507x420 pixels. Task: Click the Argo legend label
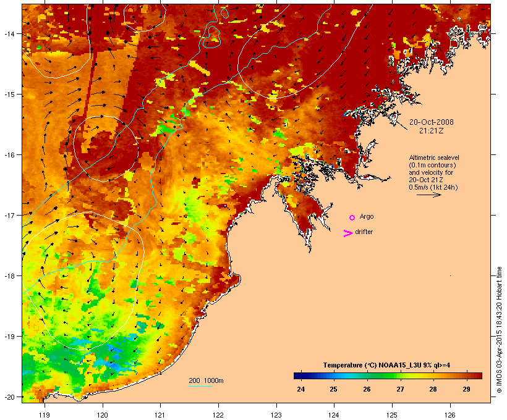tap(367, 216)
